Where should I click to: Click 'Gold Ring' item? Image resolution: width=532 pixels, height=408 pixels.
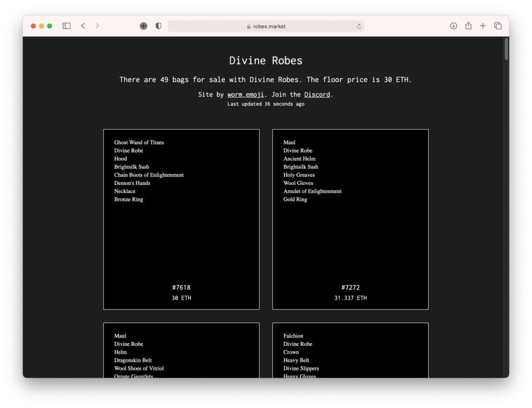295,199
